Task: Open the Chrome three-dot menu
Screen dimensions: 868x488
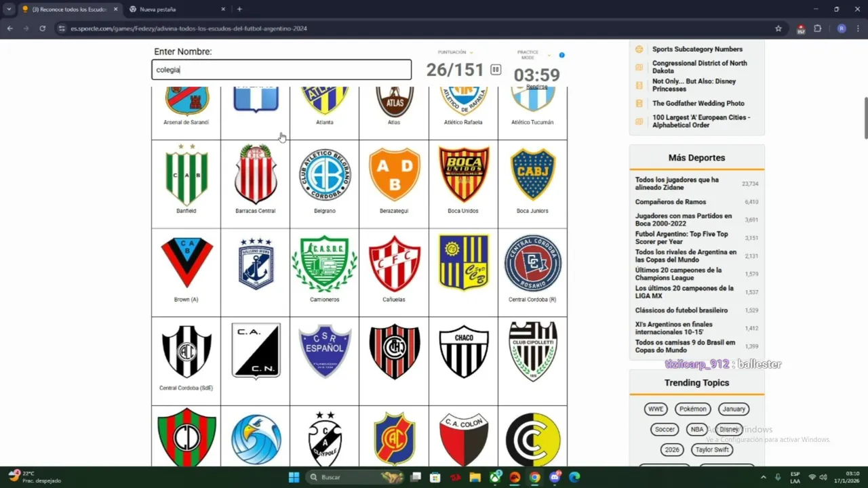Action: point(859,28)
